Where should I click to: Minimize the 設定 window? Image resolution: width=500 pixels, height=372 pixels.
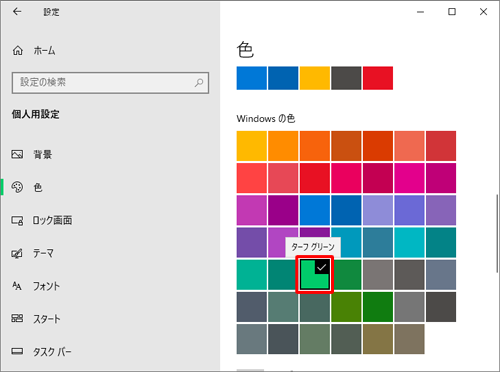point(421,12)
